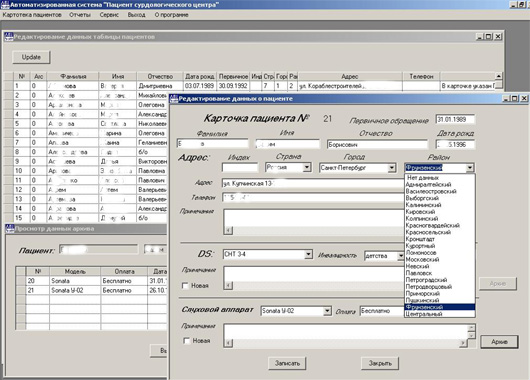Click the Оплата field showing Бесплатно
Screen dimensions: 530x380
click(x=382, y=311)
